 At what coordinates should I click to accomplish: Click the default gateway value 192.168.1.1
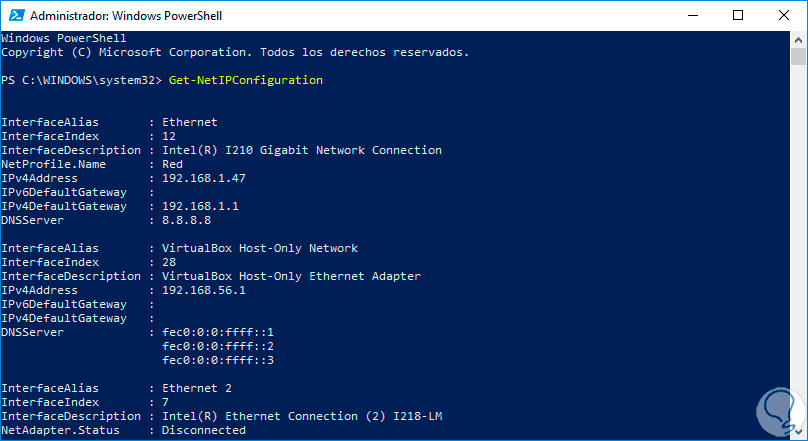tap(200, 206)
